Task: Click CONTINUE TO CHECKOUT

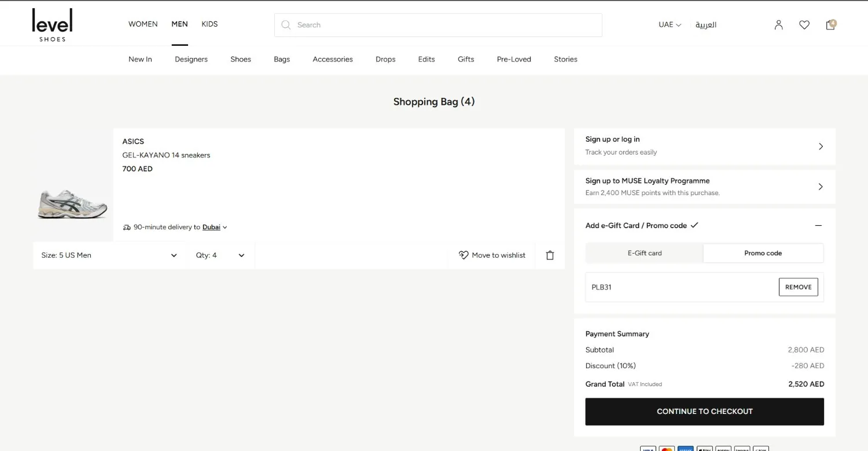Action: (705, 412)
